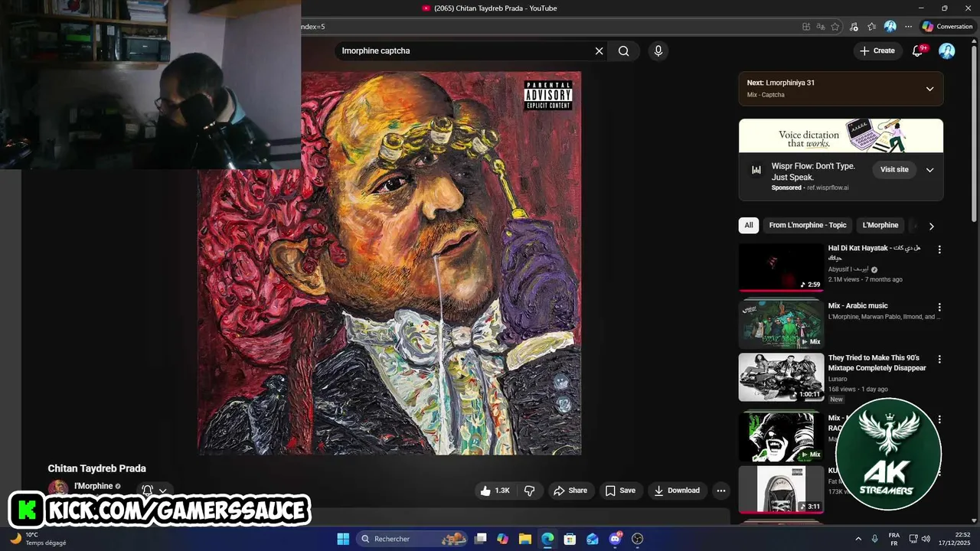
Task: Open the l'Morphine channel link
Action: click(x=93, y=486)
